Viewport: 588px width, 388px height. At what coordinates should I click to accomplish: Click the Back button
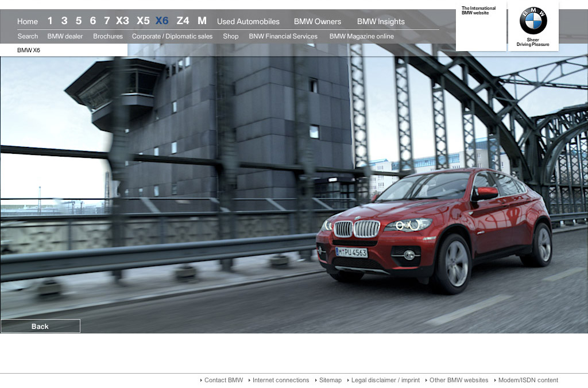(x=40, y=326)
